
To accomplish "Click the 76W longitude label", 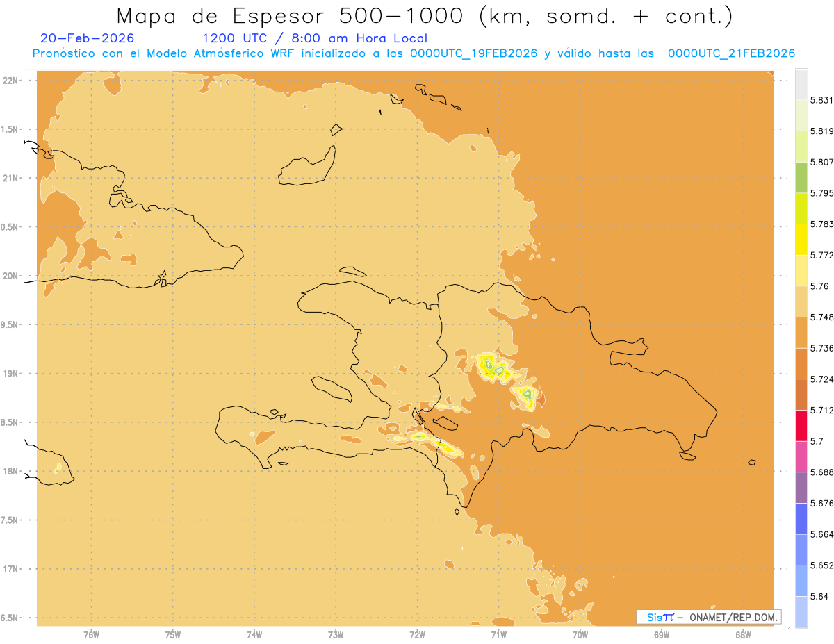I will coord(91,634).
